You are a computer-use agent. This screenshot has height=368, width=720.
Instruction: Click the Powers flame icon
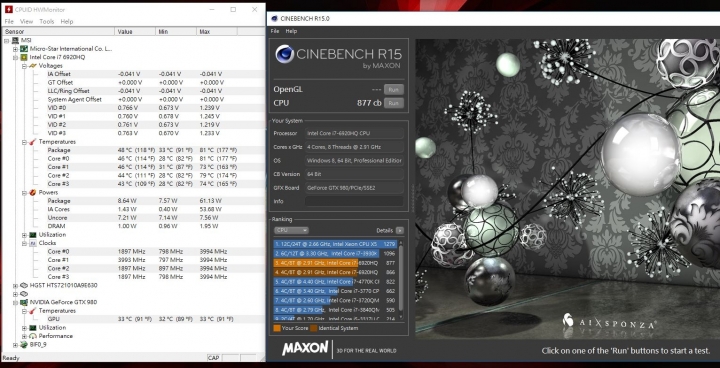pyautogui.click(x=33, y=192)
